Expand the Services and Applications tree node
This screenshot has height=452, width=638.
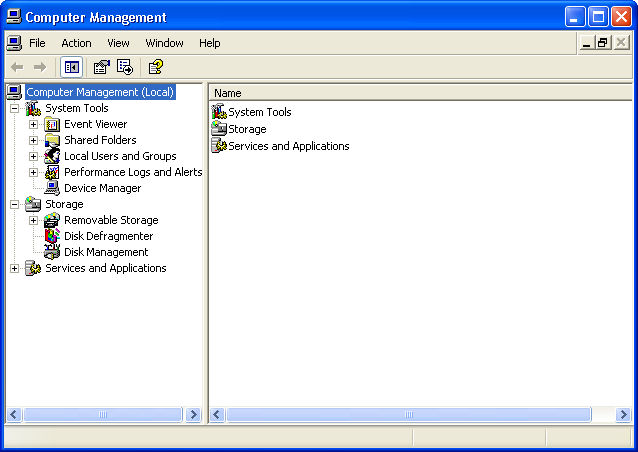[x=15, y=268]
